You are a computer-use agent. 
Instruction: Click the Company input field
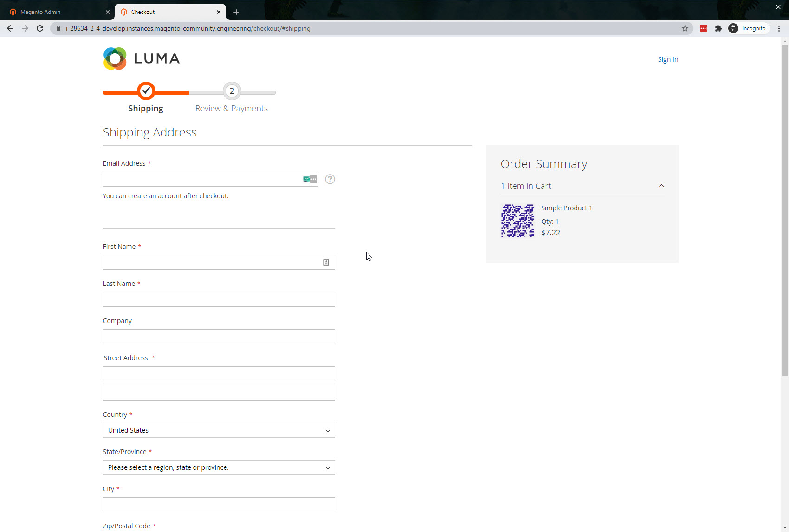[x=219, y=337]
